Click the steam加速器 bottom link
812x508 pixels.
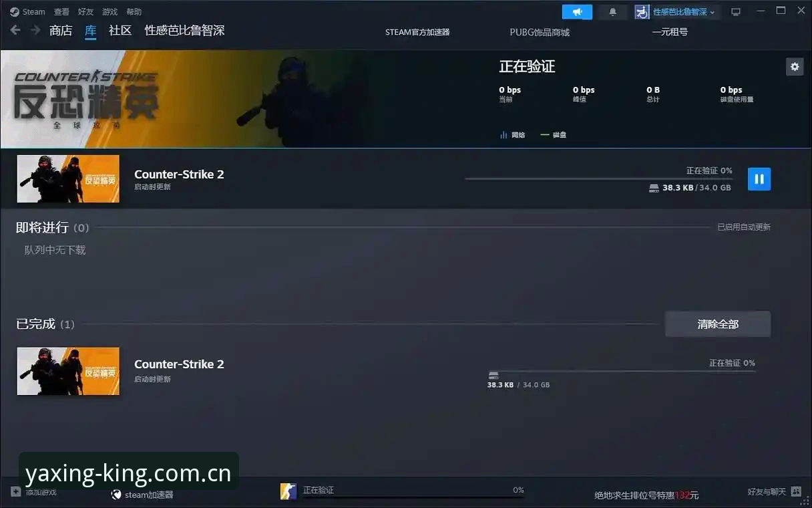pos(142,495)
